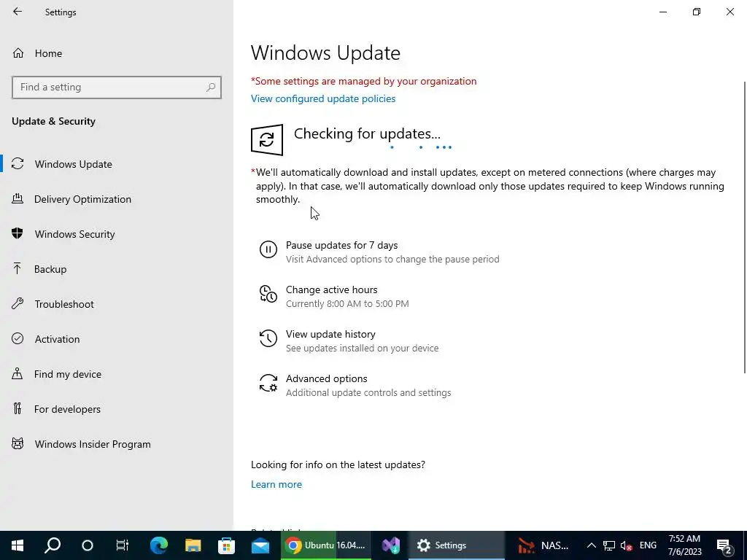The width and height of the screenshot is (747, 560).
Task: Click the Find my device icon
Action: point(18,373)
